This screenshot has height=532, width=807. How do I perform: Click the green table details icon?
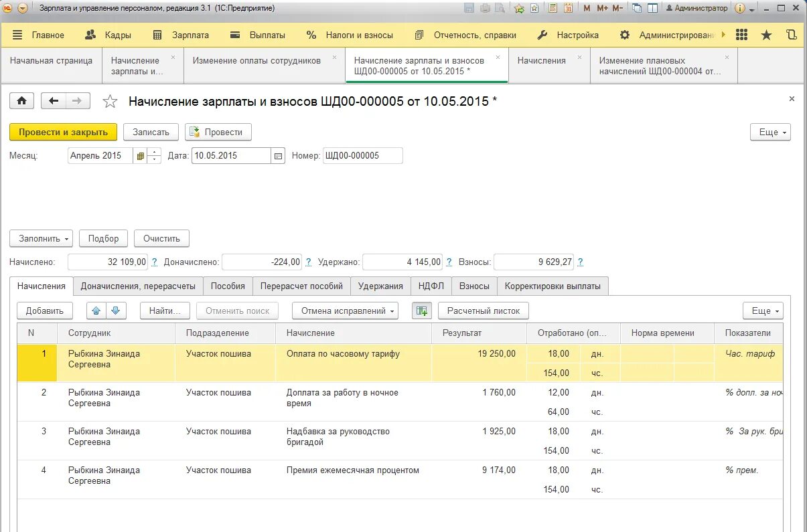click(421, 311)
